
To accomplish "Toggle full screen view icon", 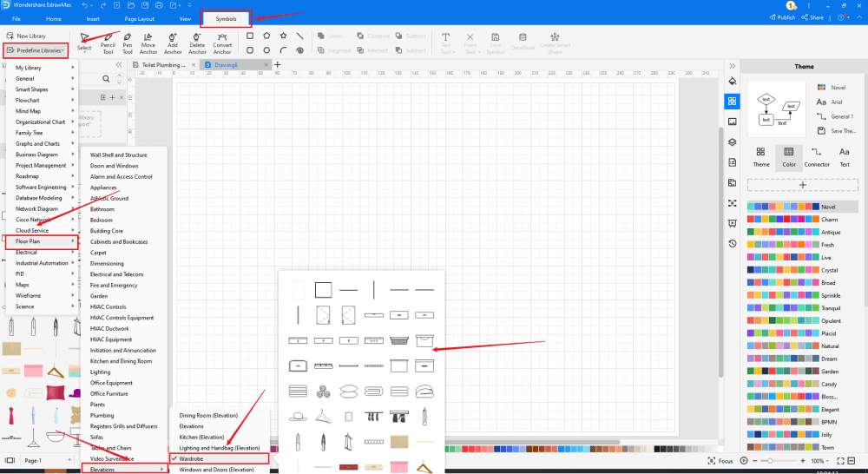I will pos(840,461).
